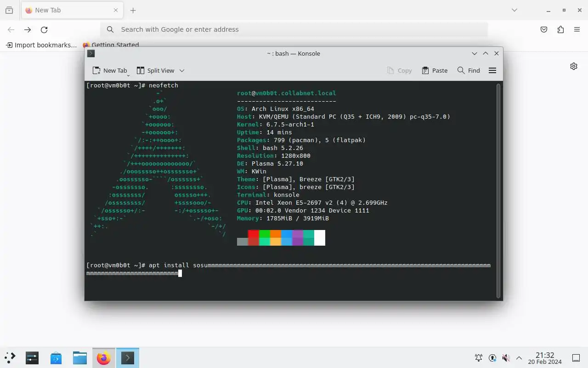This screenshot has width=588, height=368.
Task: Click the white color block in neofetch
Action: tap(320, 238)
